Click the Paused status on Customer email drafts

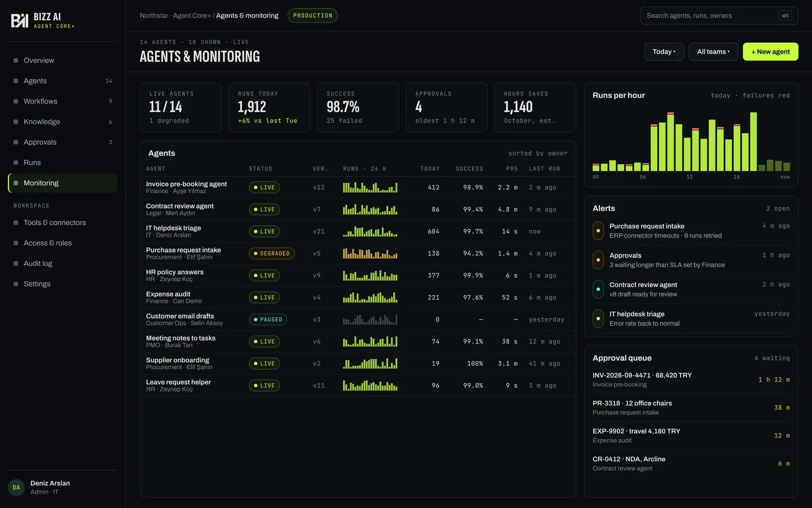click(x=268, y=319)
